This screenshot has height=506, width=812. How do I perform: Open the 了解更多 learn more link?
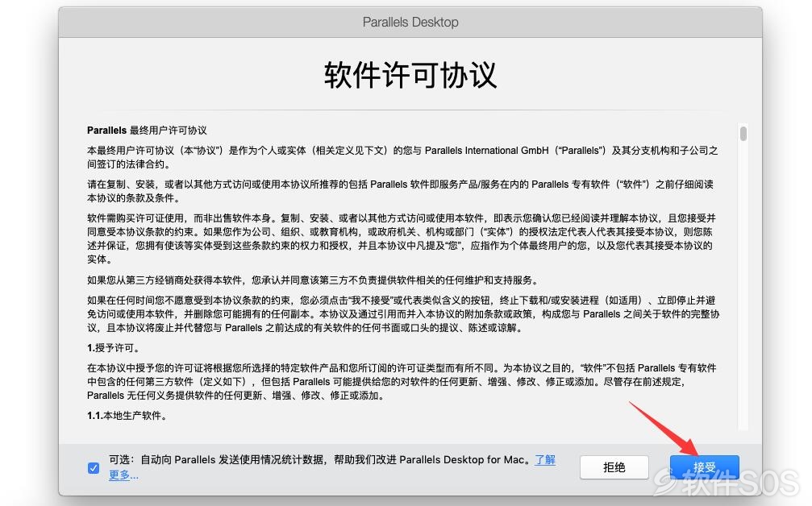(545, 459)
